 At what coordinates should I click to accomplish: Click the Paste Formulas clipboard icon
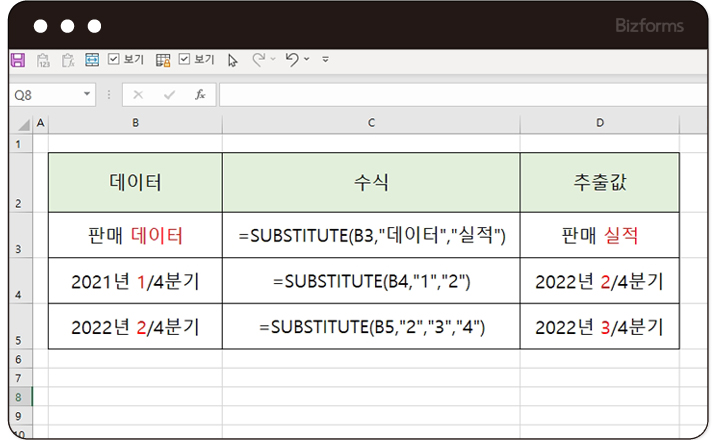[x=68, y=60]
